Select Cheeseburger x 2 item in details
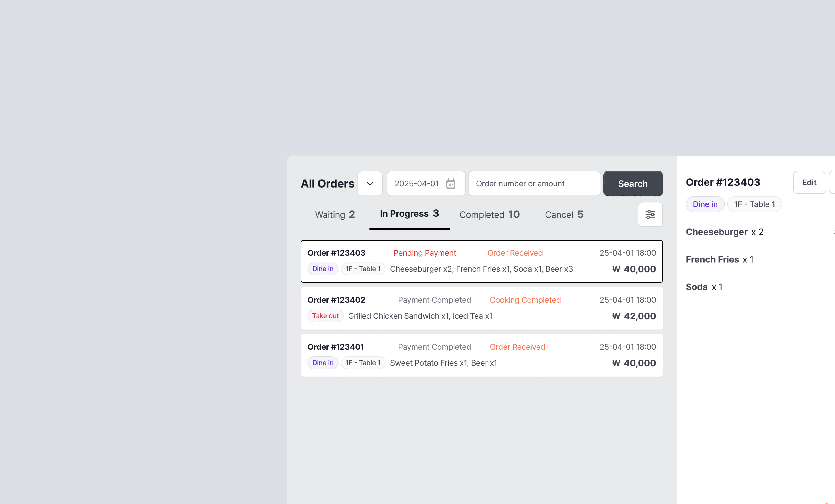835x504 pixels. [x=724, y=232]
